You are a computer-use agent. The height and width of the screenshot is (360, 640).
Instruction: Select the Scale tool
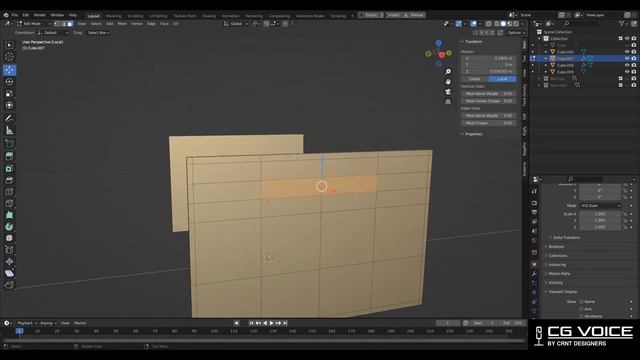click(9, 93)
